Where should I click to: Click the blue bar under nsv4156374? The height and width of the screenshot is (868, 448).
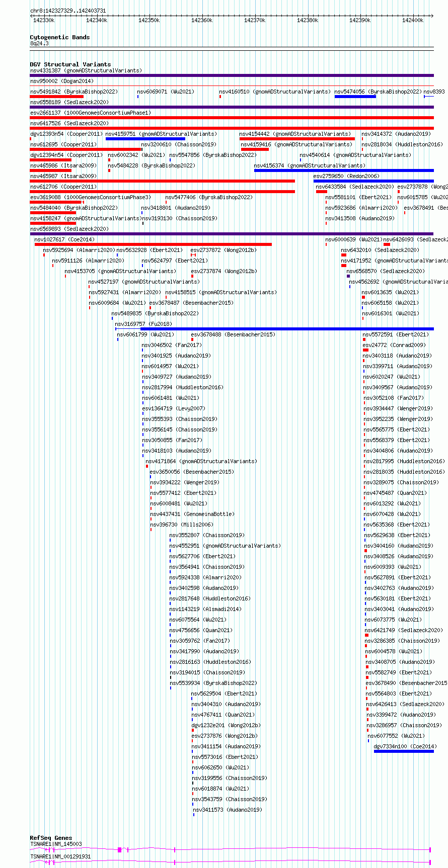point(344,170)
